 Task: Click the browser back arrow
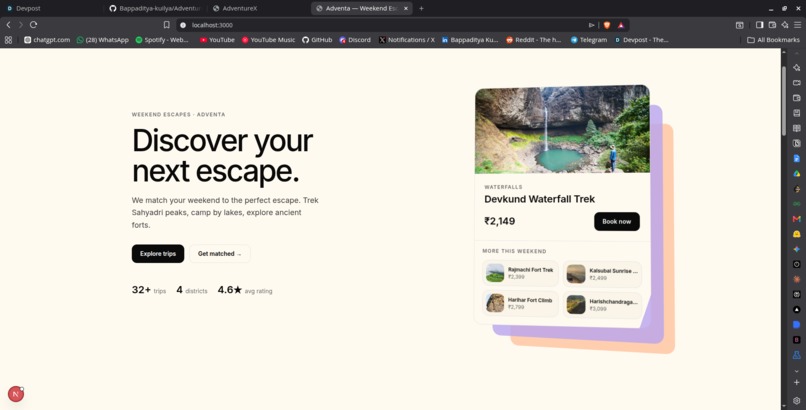pyautogui.click(x=8, y=25)
